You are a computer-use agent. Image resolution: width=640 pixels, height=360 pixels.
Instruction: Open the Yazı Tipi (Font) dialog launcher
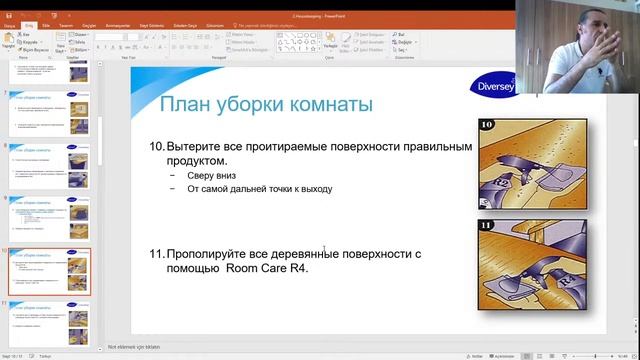click(x=166, y=58)
